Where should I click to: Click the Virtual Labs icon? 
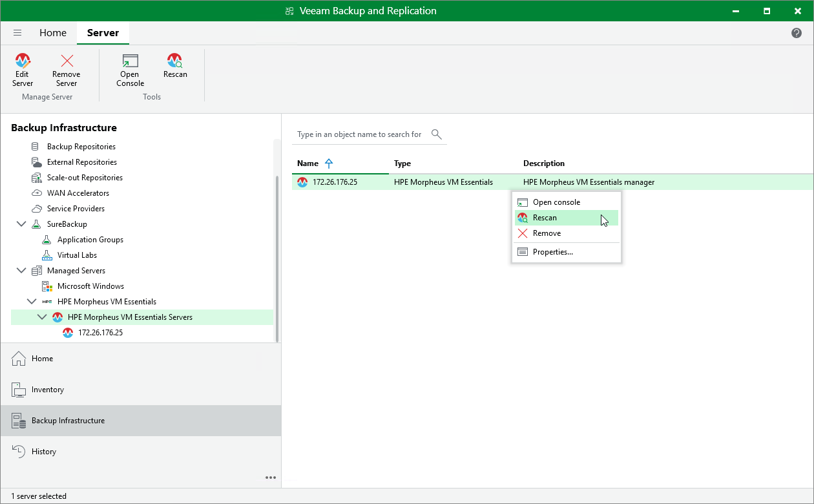(47, 255)
